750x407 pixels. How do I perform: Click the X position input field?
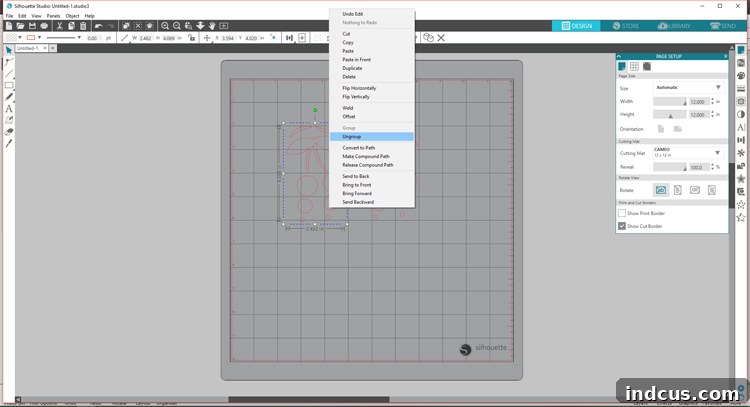click(228, 38)
